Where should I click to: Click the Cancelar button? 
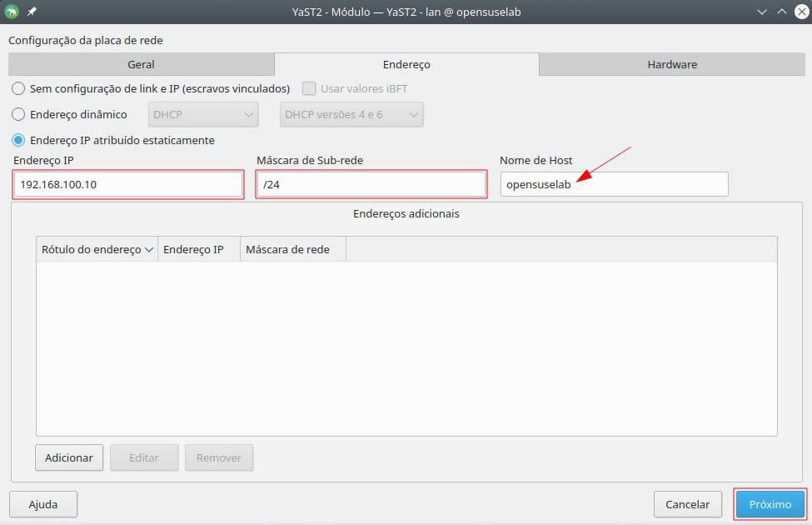(x=687, y=504)
